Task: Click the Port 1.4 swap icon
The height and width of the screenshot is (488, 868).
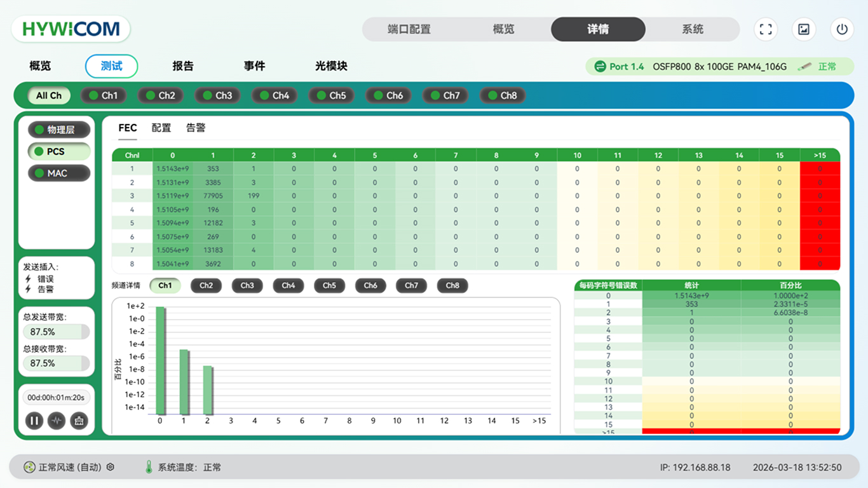Action: (599, 67)
